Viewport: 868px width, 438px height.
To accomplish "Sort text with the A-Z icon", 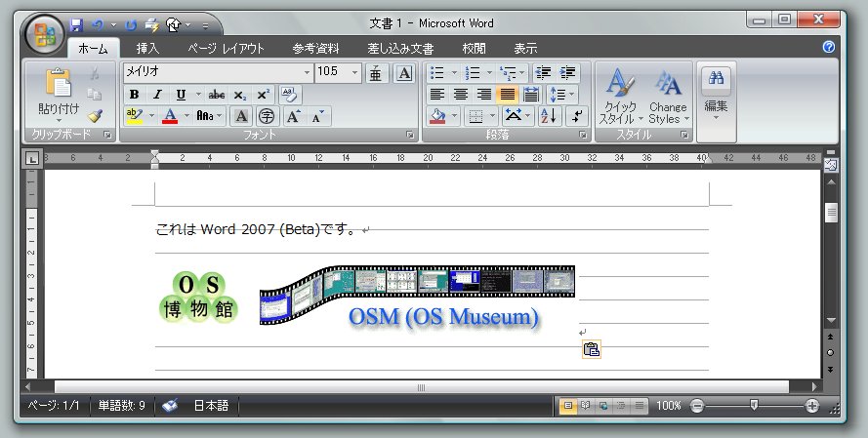I will 551,116.
